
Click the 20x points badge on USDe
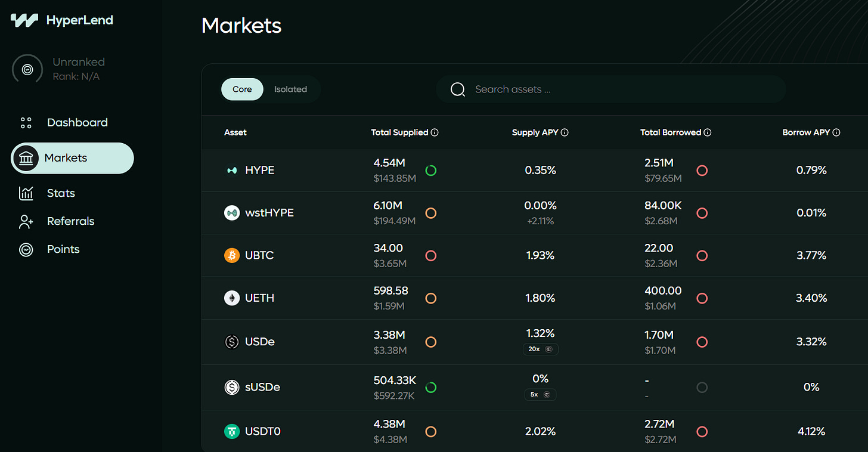tap(541, 349)
